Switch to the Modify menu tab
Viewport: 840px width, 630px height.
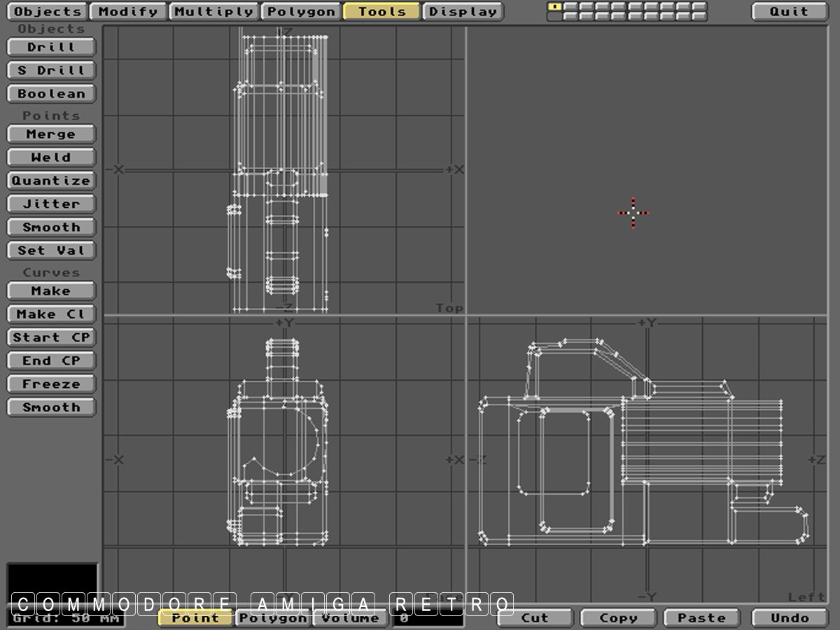[128, 11]
